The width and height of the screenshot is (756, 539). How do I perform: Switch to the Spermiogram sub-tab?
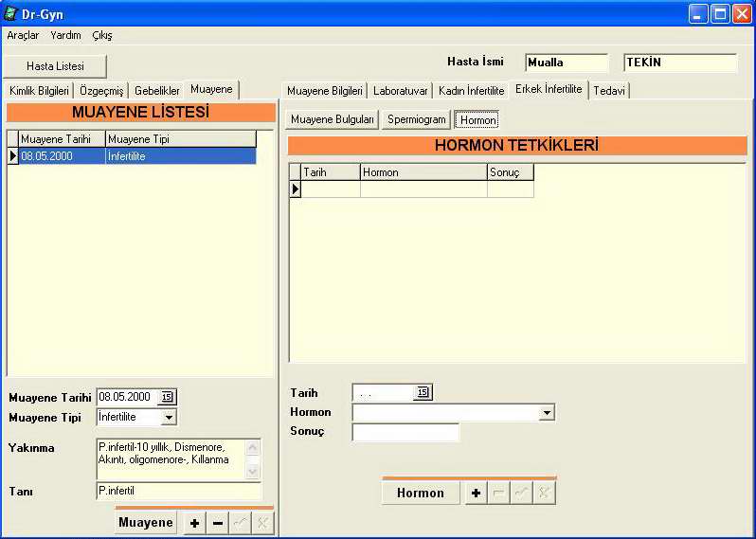pyautogui.click(x=416, y=119)
